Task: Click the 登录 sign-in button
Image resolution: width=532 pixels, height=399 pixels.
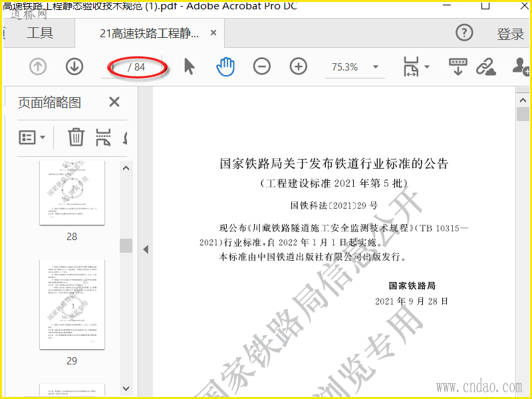Action: 511,34
